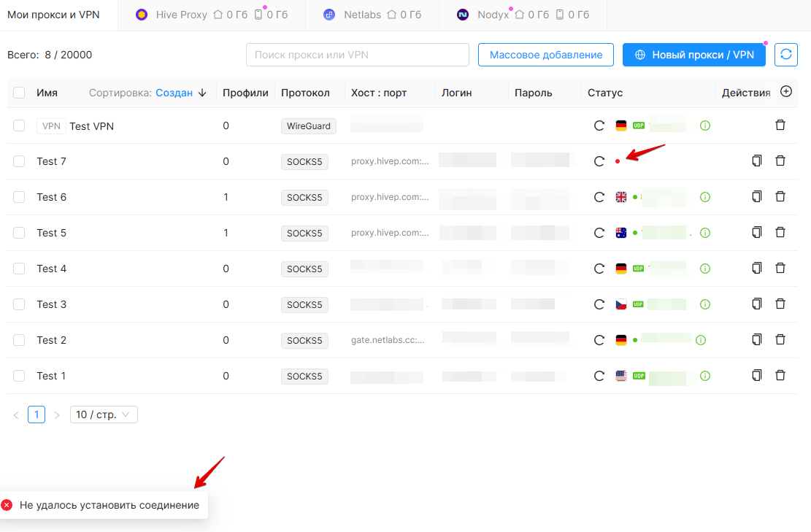Select the Test 3 row checkbox
Viewport: 811px width, 532px height.
point(19,304)
